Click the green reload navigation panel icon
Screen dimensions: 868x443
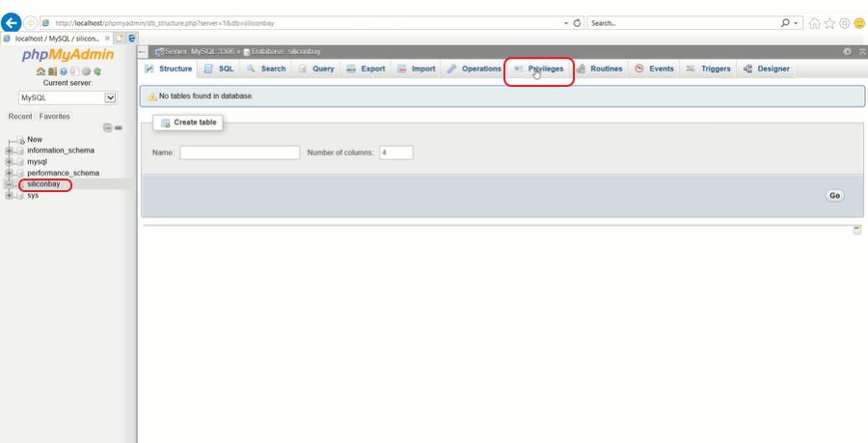coord(98,71)
